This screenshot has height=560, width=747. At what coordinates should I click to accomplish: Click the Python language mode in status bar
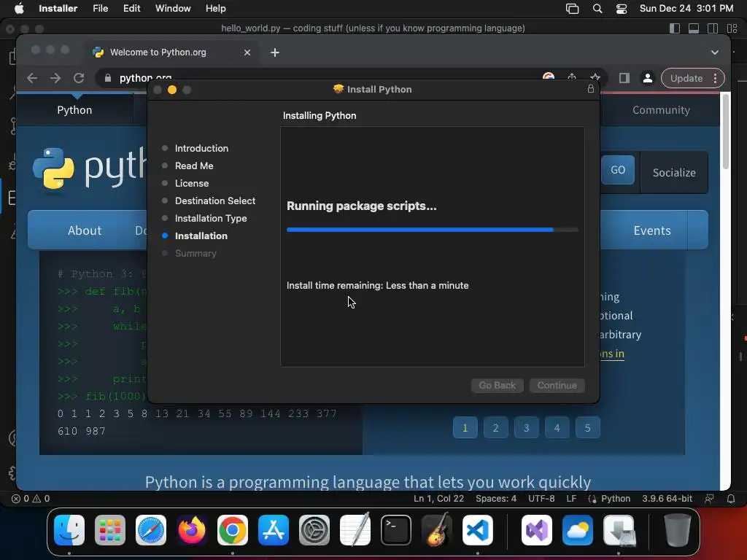tap(615, 499)
